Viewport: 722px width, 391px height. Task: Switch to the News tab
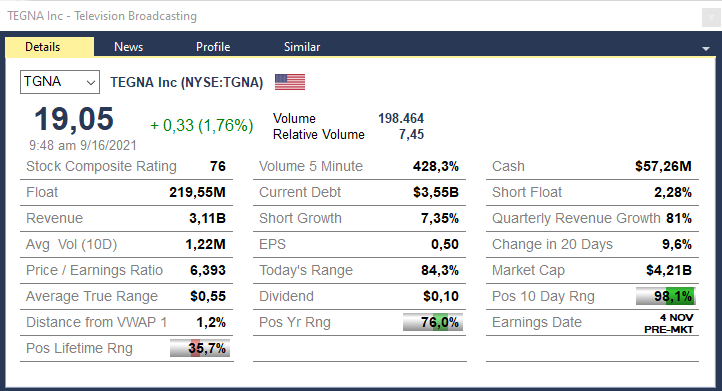click(128, 47)
